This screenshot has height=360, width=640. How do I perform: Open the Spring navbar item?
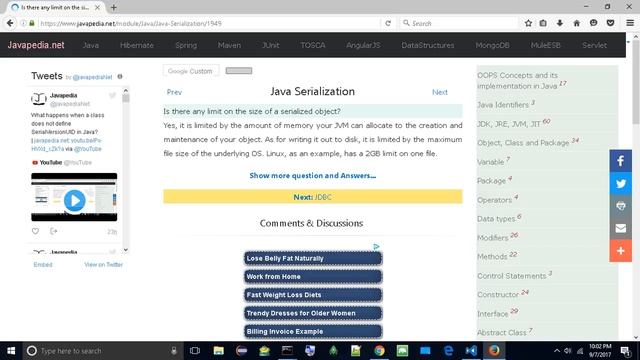coord(186,45)
